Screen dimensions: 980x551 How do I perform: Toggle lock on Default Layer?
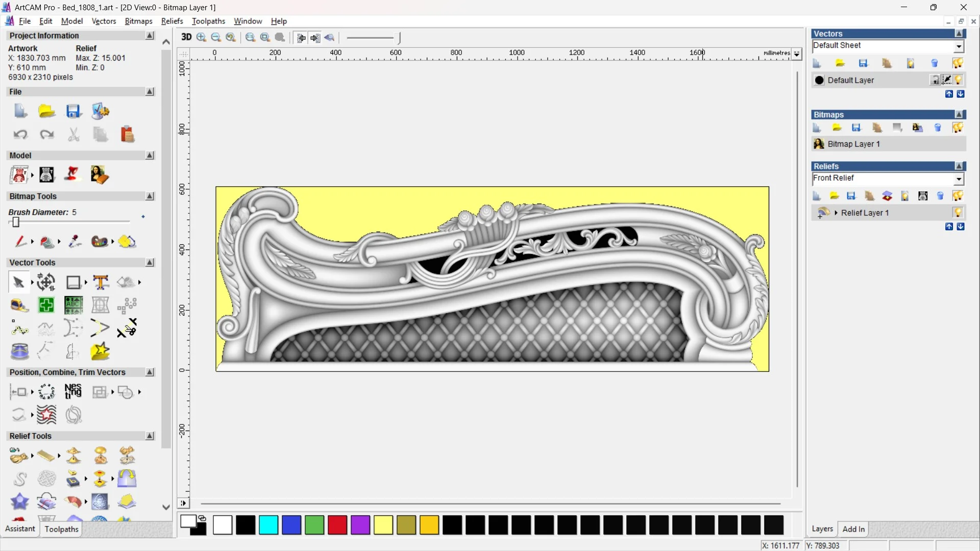935,80
